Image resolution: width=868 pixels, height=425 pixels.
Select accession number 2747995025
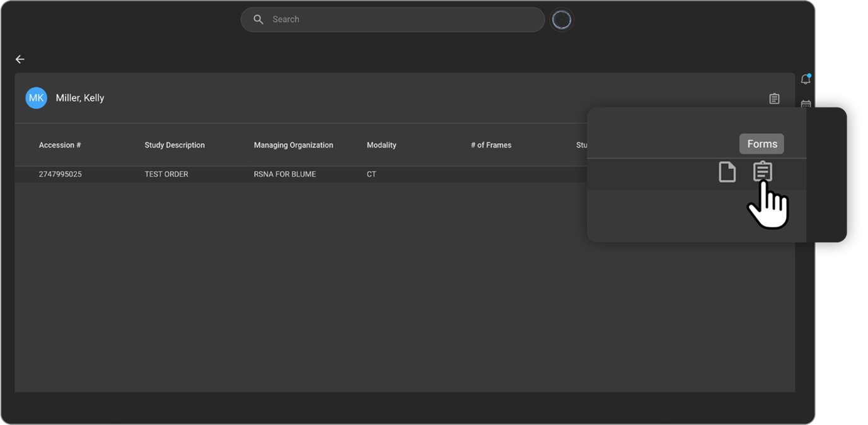(60, 174)
